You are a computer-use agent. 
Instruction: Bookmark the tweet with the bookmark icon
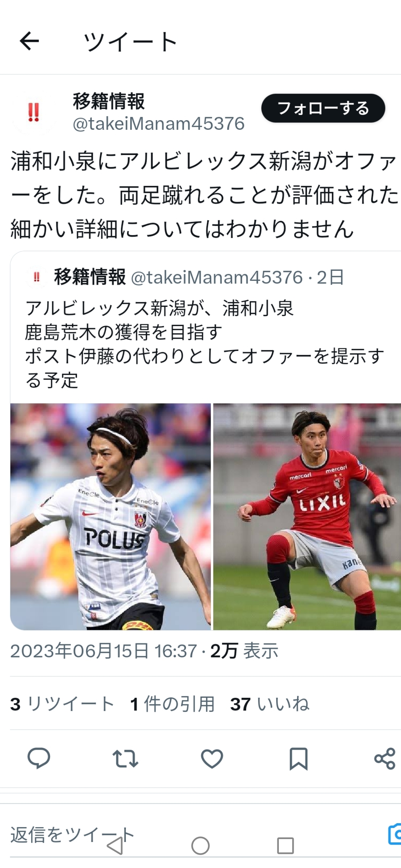(x=299, y=759)
